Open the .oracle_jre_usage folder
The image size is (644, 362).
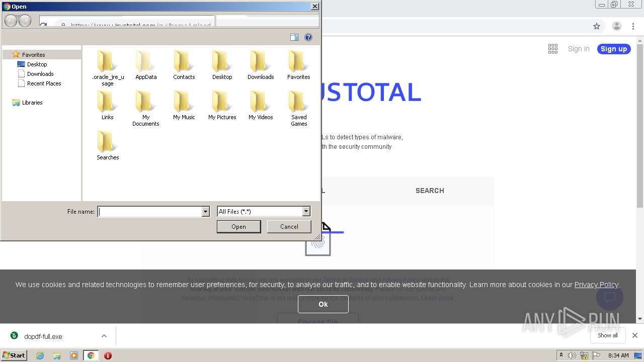click(108, 68)
